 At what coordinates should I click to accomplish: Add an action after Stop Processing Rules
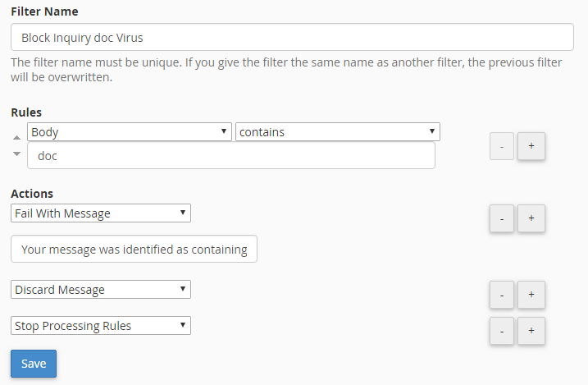click(x=531, y=330)
